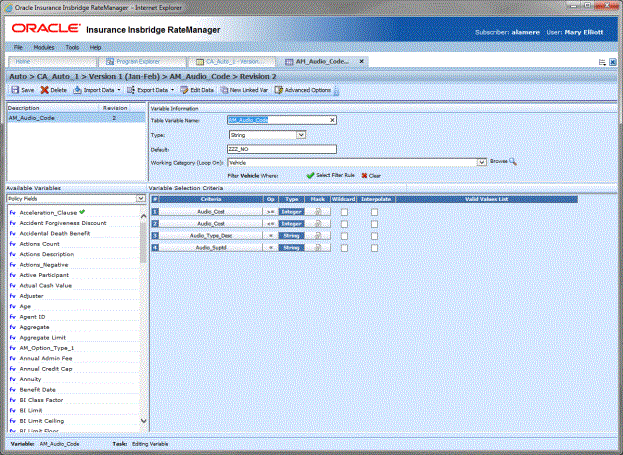623x455 pixels.
Task: Click the Table Variable Name field
Action: coord(282,120)
